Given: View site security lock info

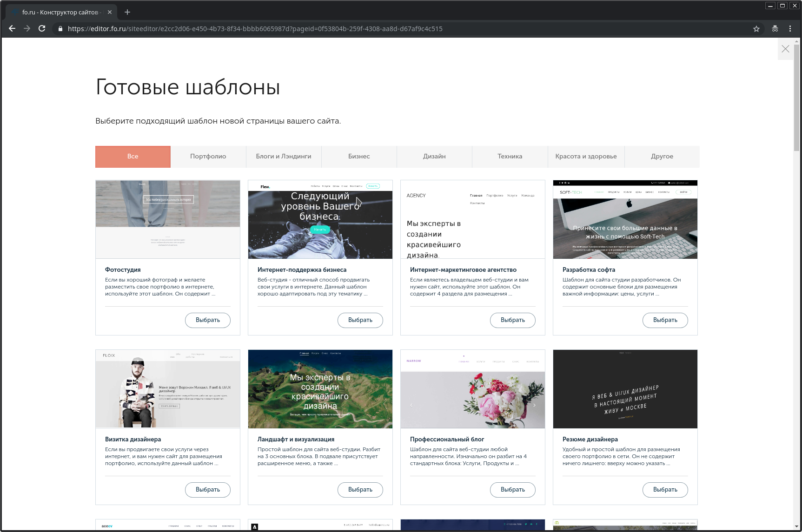Looking at the screenshot, I should (60, 29).
